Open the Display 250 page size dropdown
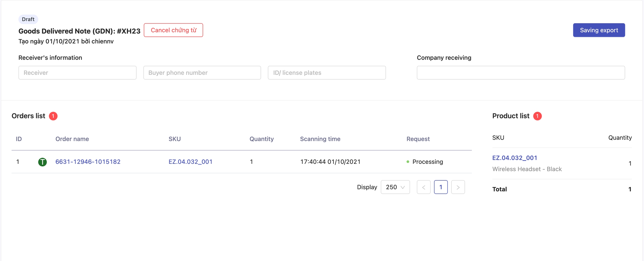 click(x=395, y=187)
